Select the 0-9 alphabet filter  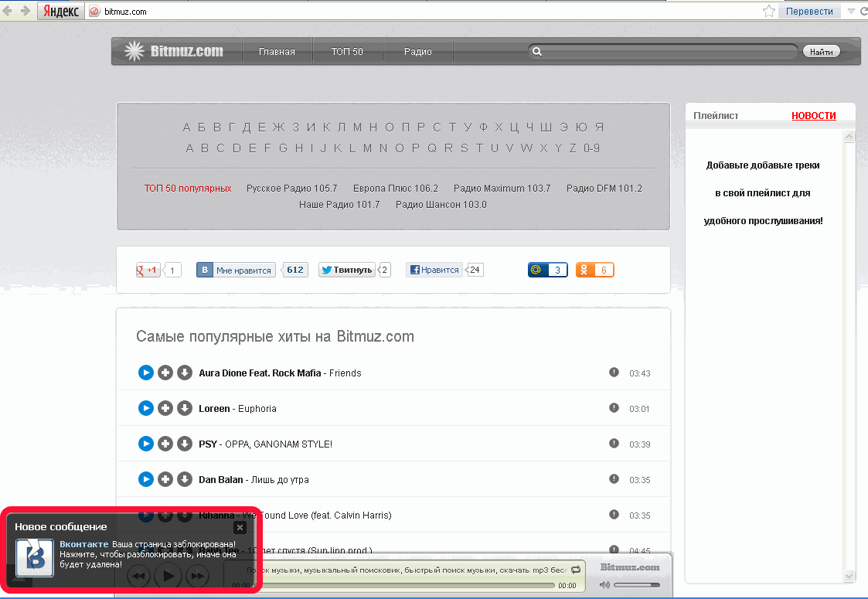[592, 148]
